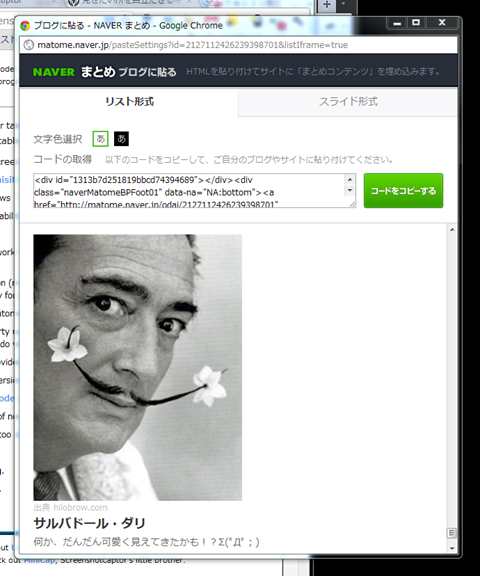Switch to the リスト形式 tab
Image resolution: width=480 pixels, height=576 pixels.
(x=129, y=102)
